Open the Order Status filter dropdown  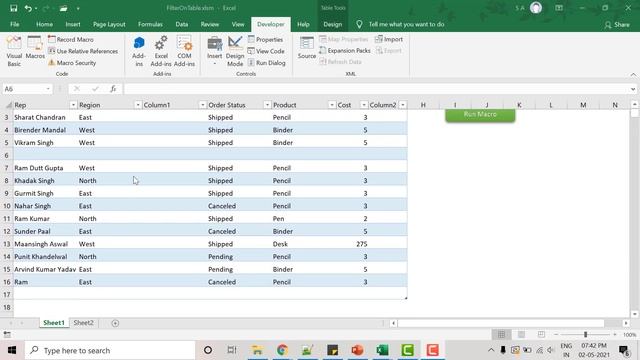click(267, 105)
